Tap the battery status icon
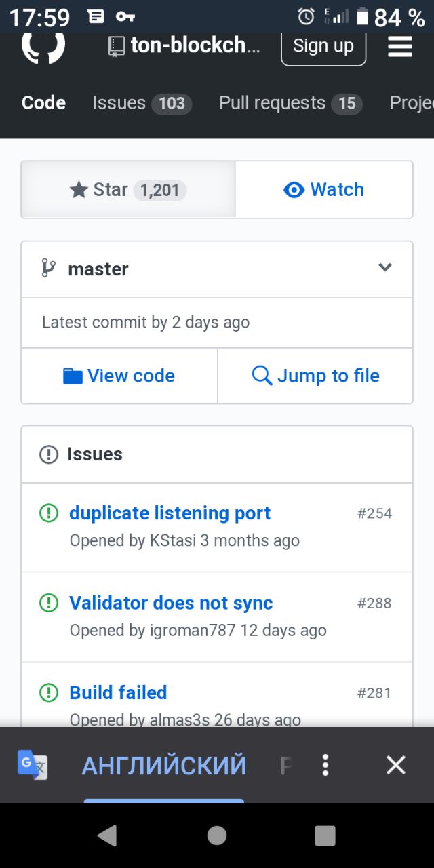 (363, 16)
